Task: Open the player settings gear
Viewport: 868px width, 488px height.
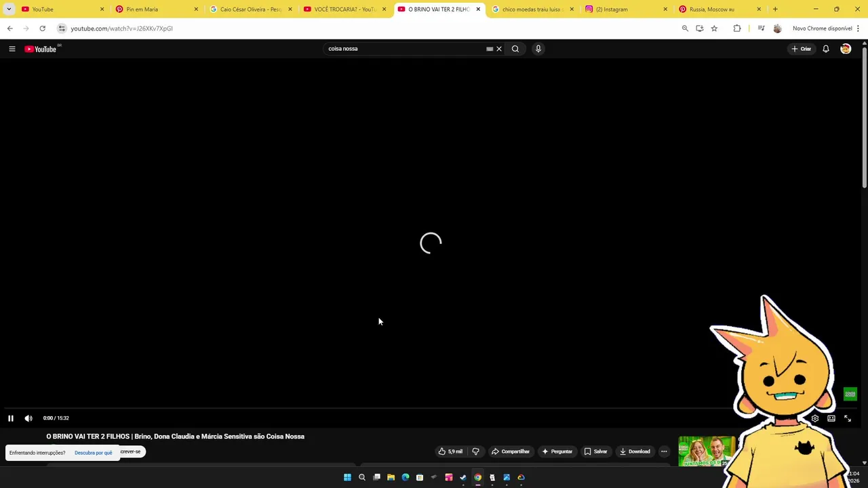Action: point(815,418)
